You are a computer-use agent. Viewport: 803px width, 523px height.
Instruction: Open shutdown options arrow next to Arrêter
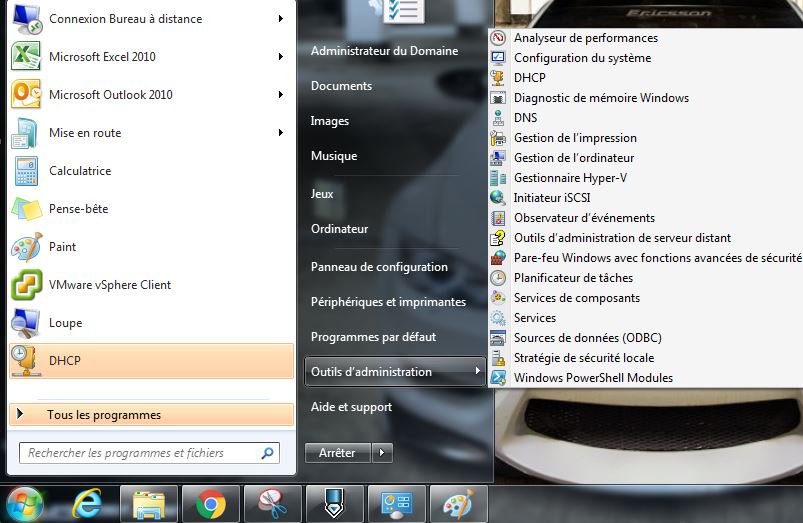(382, 453)
